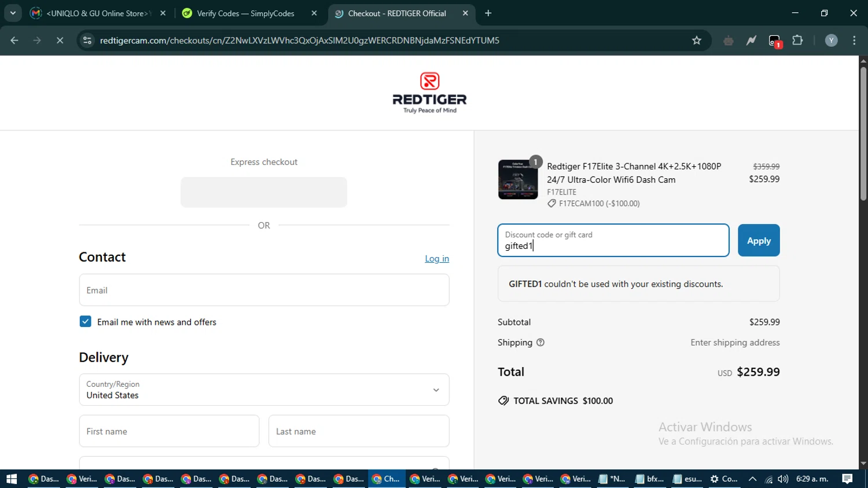The image size is (868, 488).
Task: Click the Log in link
Action: pos(437,259)
